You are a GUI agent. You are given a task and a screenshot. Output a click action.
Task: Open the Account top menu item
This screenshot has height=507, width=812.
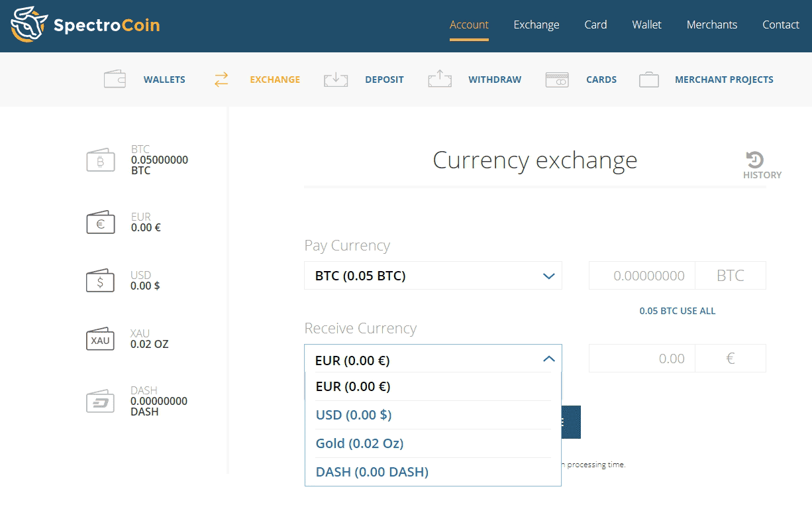tap(469, 25)
